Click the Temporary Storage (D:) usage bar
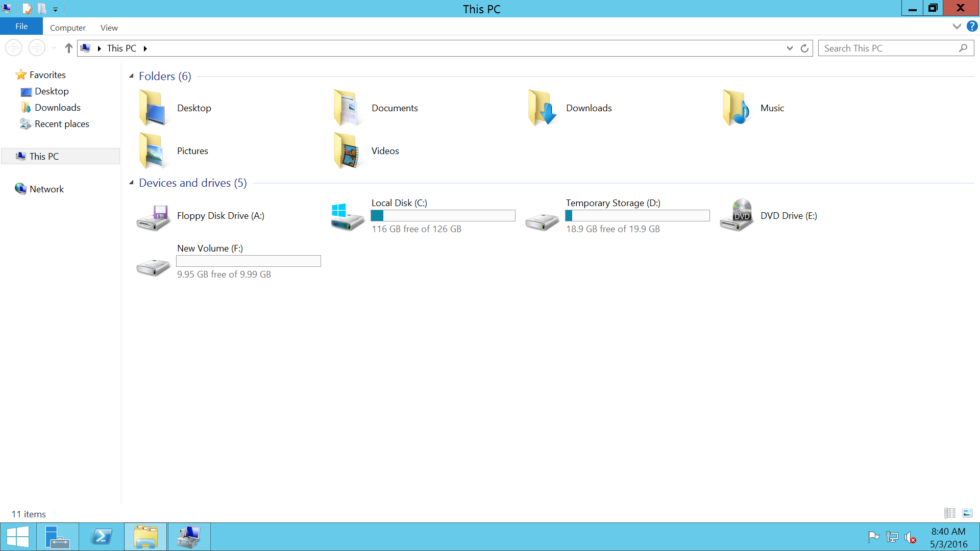The width and height of the screenshot is (980, 551). point(638,215)
